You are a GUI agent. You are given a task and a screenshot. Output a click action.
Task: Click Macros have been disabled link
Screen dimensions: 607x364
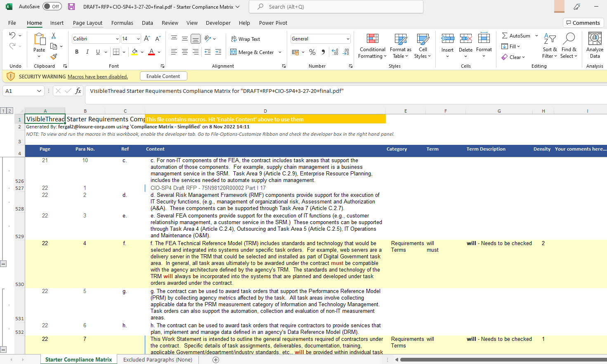tap(98, 76)
